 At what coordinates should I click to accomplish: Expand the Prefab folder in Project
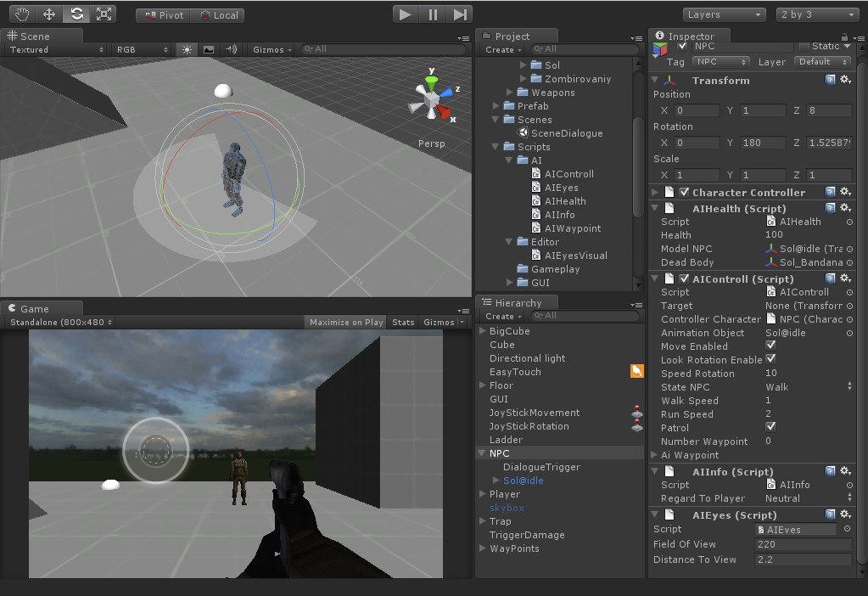pos(496,106)
